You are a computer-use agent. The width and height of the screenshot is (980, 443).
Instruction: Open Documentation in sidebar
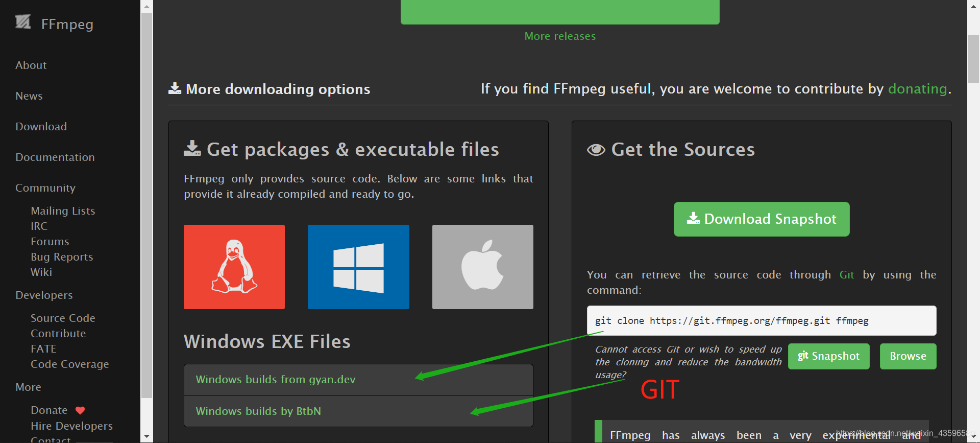click(55, 157)
